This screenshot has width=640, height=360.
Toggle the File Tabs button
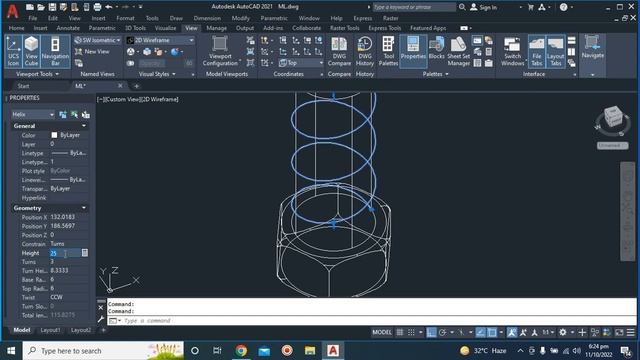[536, 51]
